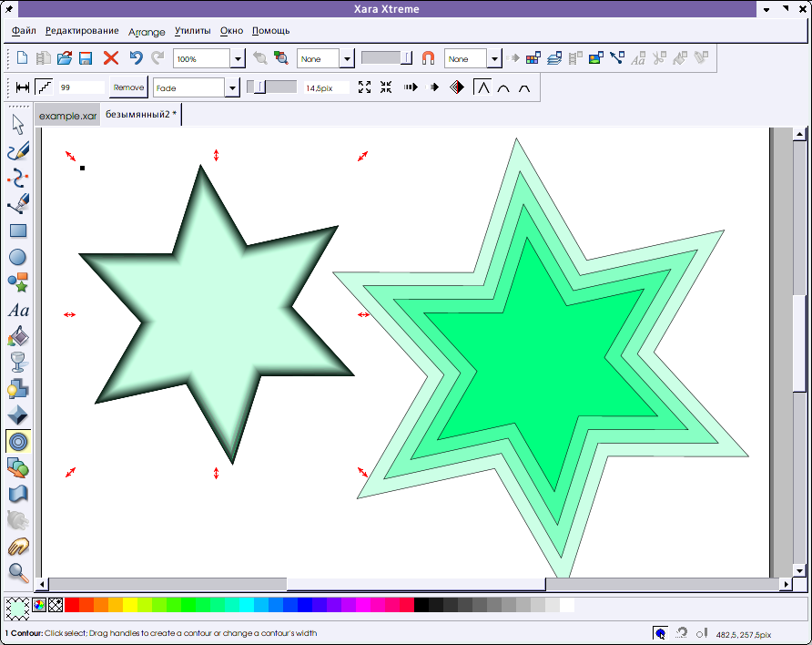
Task: Select the Freehand pencil tool
Action: (18, 151)
